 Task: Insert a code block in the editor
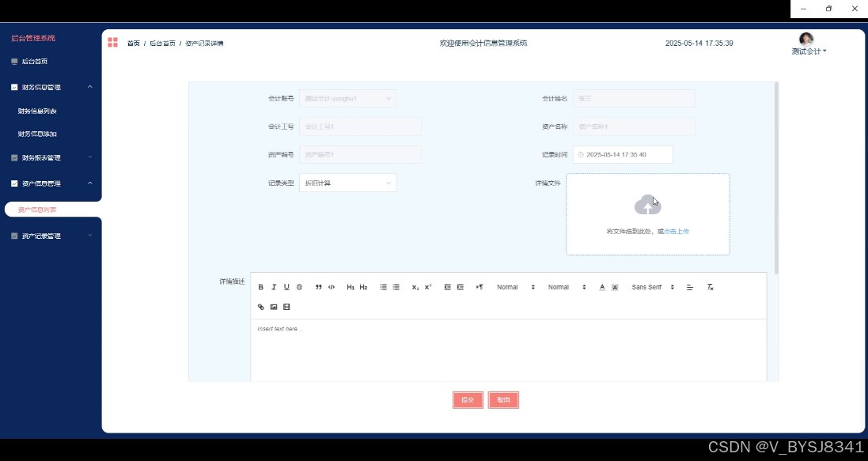coord(332,287)
